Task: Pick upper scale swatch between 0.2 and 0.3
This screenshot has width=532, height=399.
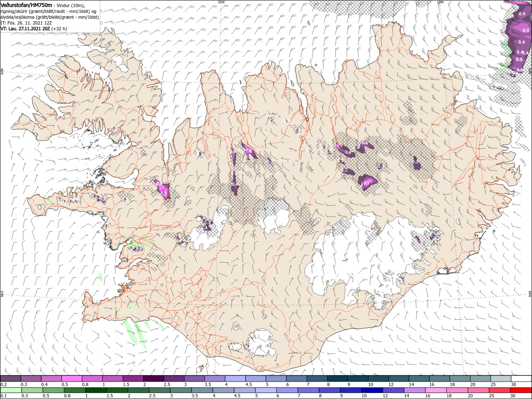Action: pyautogui.click(x=10, y=379)
